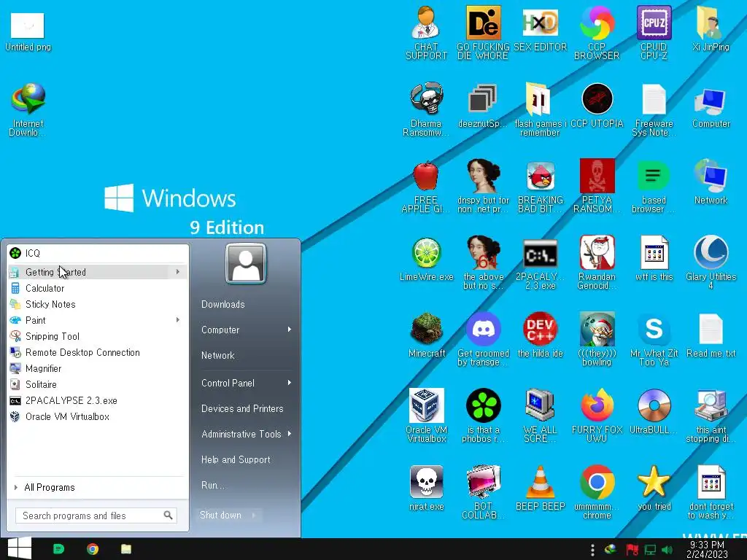Select the desktop 2PACALY 2.3.exe console icon

[540, 262]
